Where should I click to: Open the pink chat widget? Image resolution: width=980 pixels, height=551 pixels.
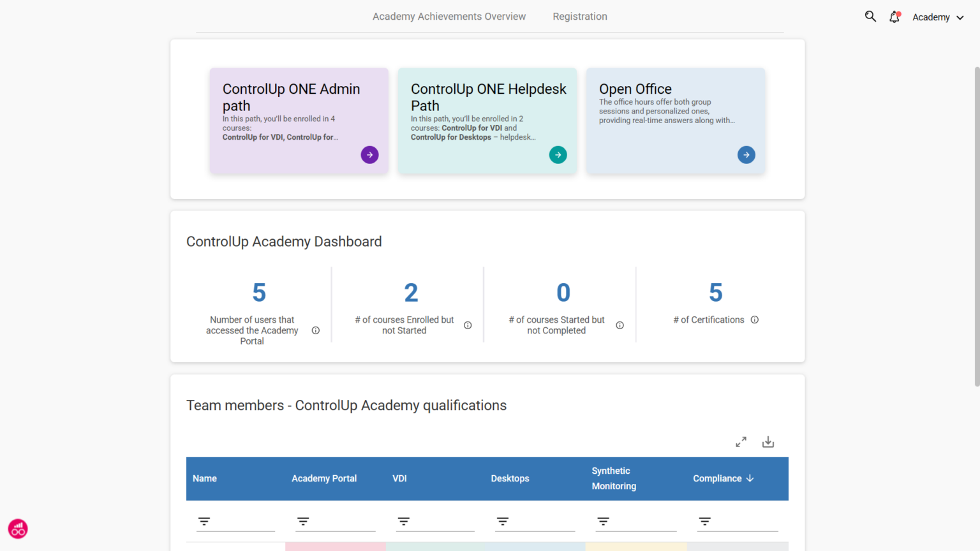point(17,529)
